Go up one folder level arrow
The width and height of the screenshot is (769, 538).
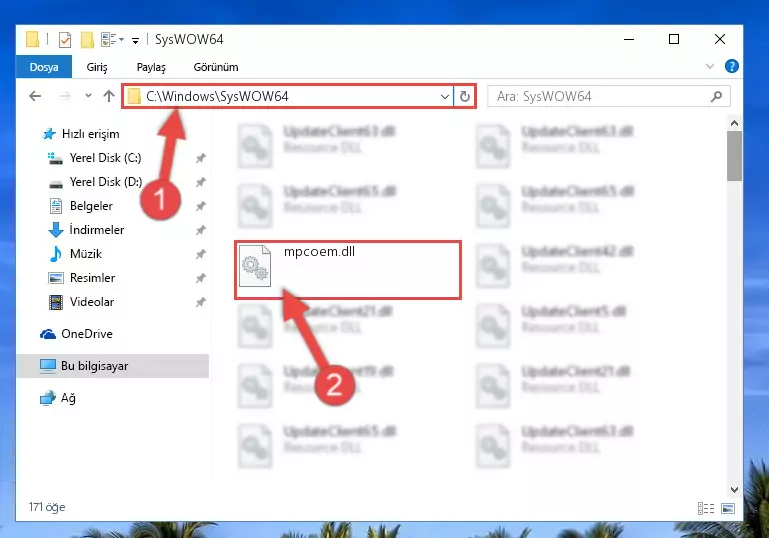click(109, 96)
